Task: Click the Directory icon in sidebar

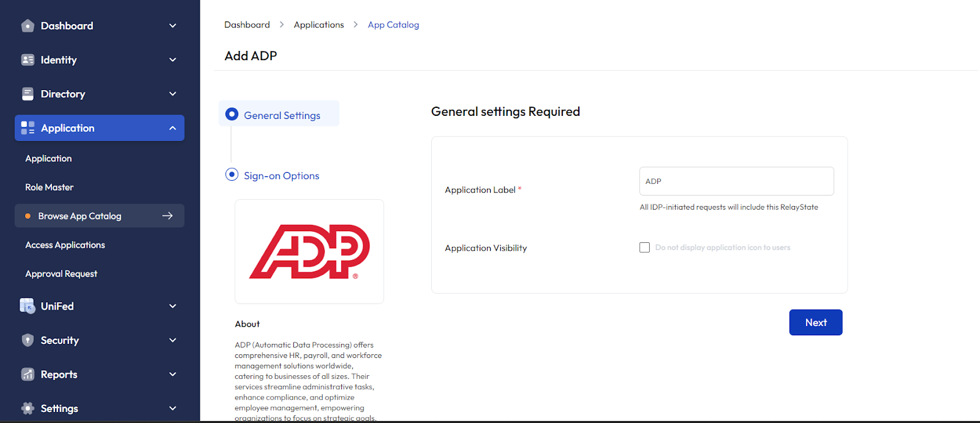Action: pos(28,94)
